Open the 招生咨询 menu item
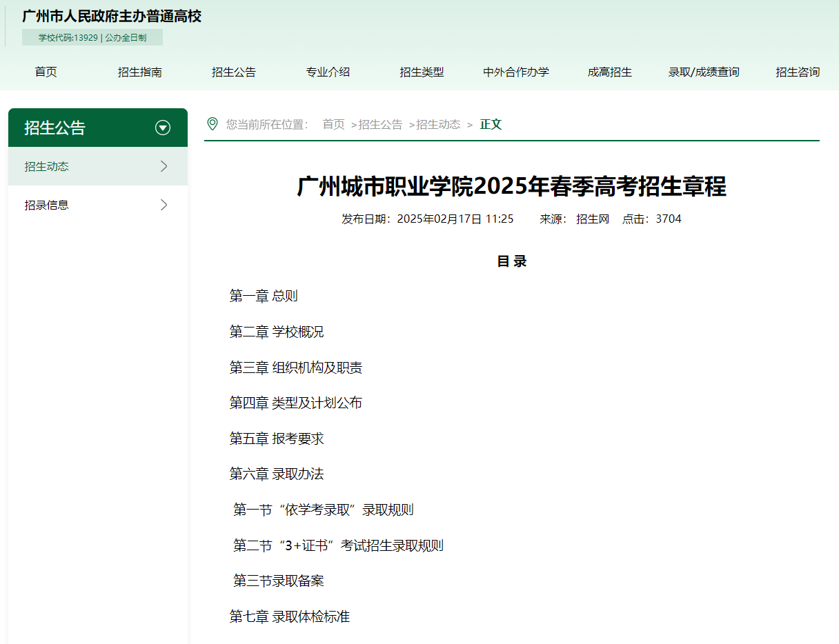 click(x=796, y=72)
